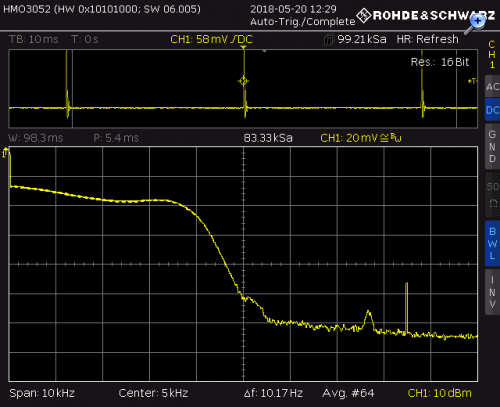Viewport: 500px width, 407px height.
Task: Toggle 50 ohm input impedance
Action: pyautogui.click(x=492, y=195)
